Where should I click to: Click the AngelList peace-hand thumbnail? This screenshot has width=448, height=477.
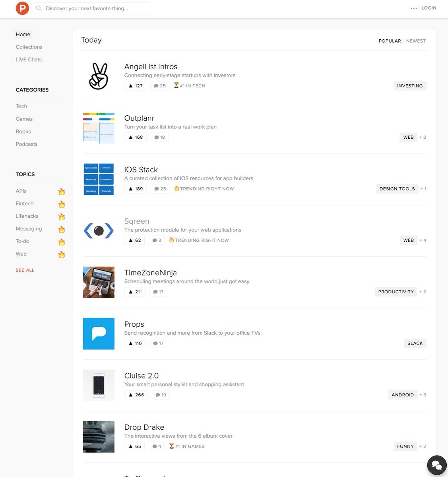pos(99,76)
